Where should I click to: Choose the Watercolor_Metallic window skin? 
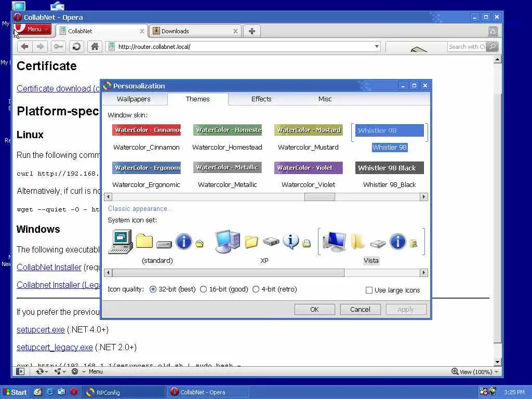228,176
